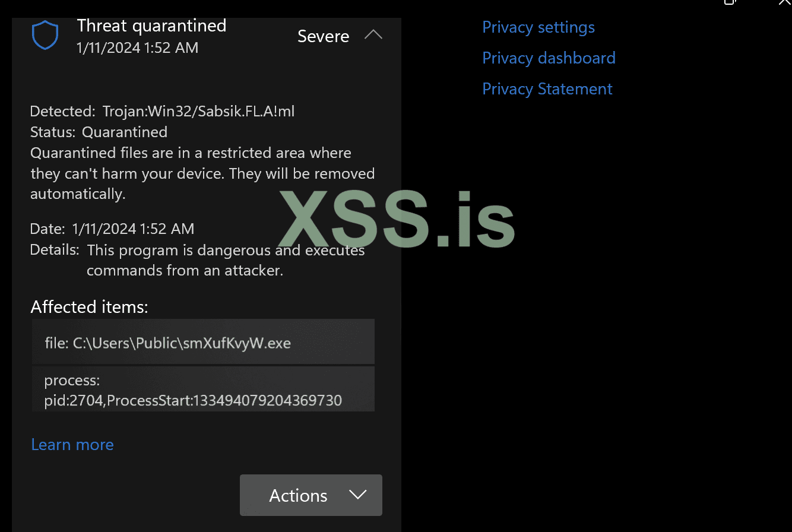The image size is (792, 532).
Task: Click the blue shield icon beside Threat quarantined
Action: pos(45,36)
